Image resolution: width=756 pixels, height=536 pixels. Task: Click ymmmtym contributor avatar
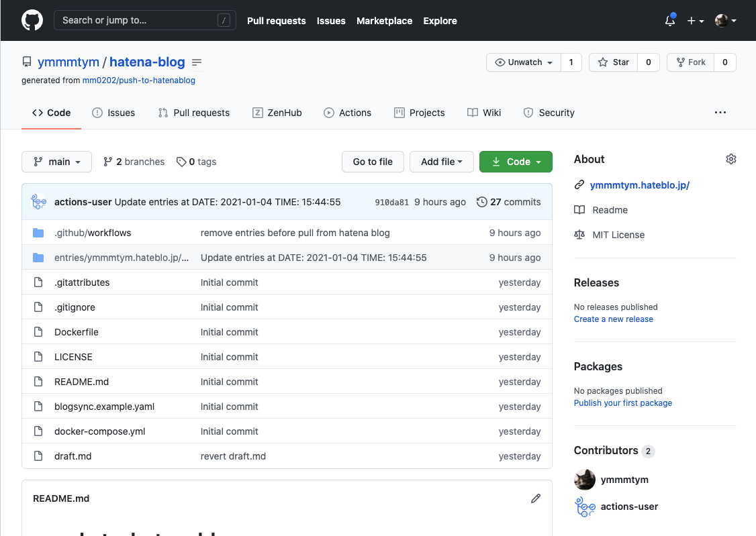(x=584, y=480)
